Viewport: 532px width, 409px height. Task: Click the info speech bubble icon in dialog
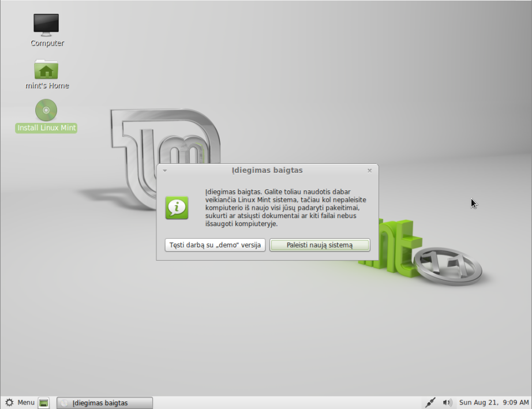pos(177,208)
